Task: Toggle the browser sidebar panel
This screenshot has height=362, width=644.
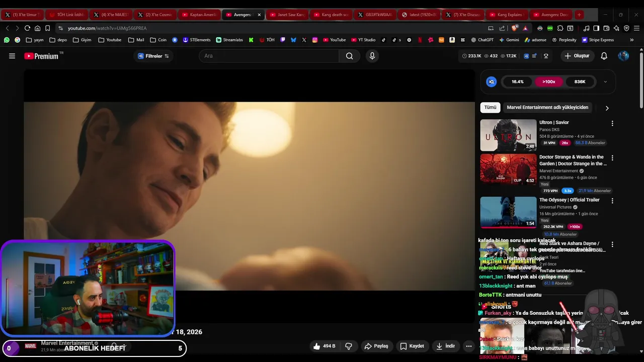Action: 596,28
